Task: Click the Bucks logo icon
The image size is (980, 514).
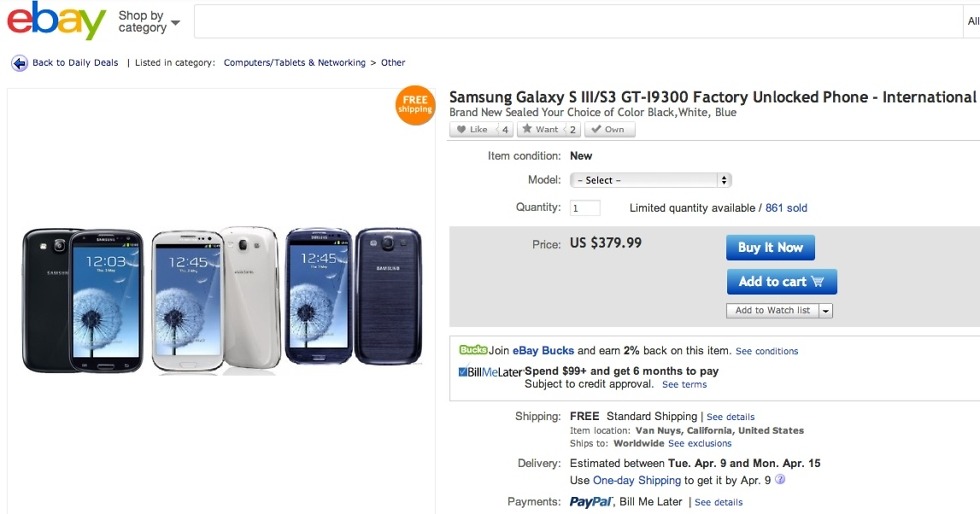Action: coord(473,351)
